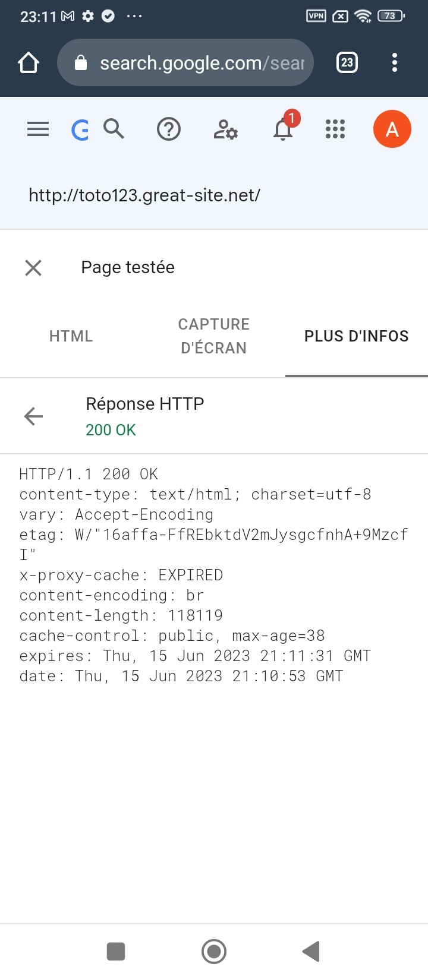Tap the inspected URL toto123.great-site.net

point(144,195)
